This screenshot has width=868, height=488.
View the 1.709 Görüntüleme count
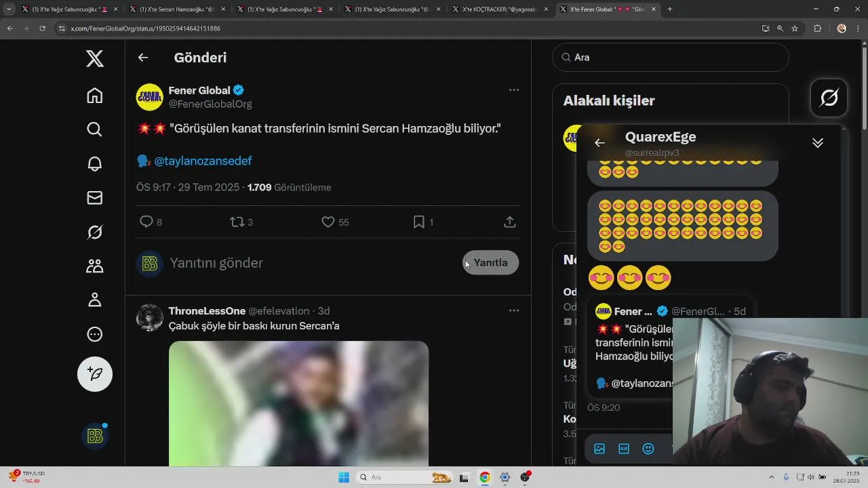[x=290, y=187]
